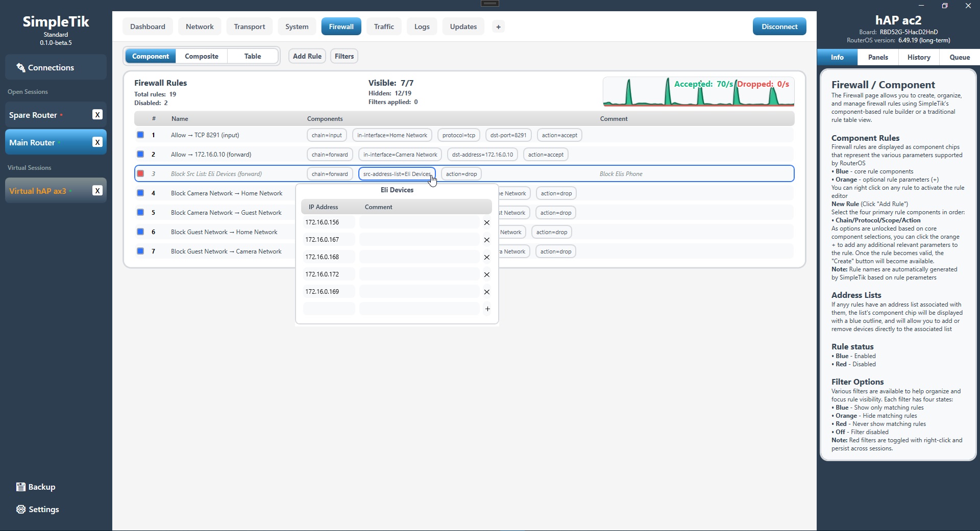Add a new tab with plus button
Image resolution: width=980 pixels, height=531 pixels.
[499, 27]
